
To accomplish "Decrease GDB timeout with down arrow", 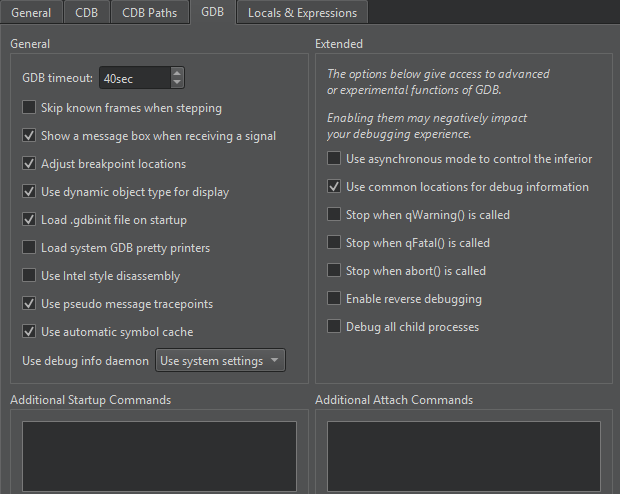I will coord(177,83).
